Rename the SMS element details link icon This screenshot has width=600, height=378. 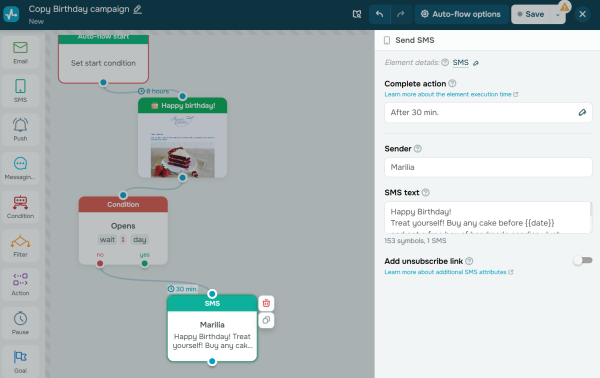[476, 63]
